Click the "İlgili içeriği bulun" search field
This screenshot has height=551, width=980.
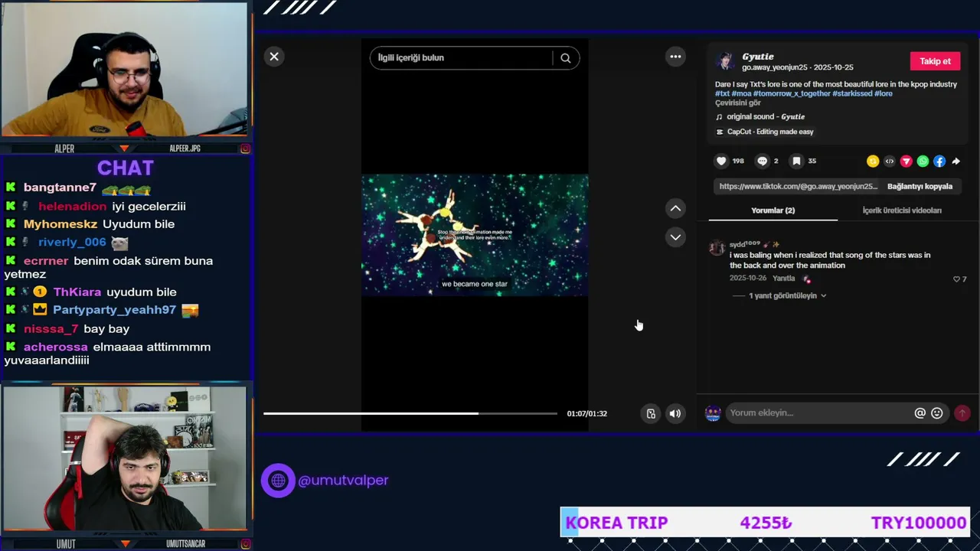point(461,58)
